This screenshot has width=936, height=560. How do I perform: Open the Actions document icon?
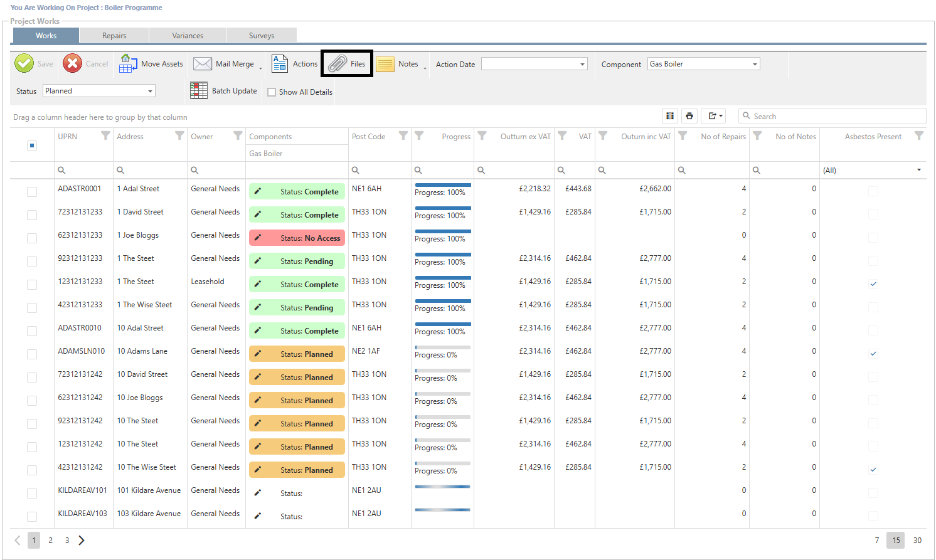coord(279,64)
